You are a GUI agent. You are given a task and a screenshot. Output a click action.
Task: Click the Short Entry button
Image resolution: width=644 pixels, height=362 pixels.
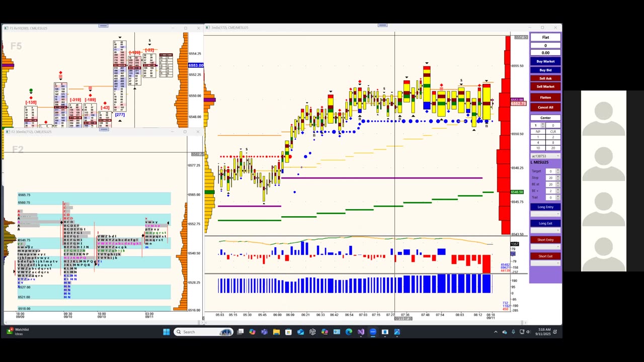545,240
